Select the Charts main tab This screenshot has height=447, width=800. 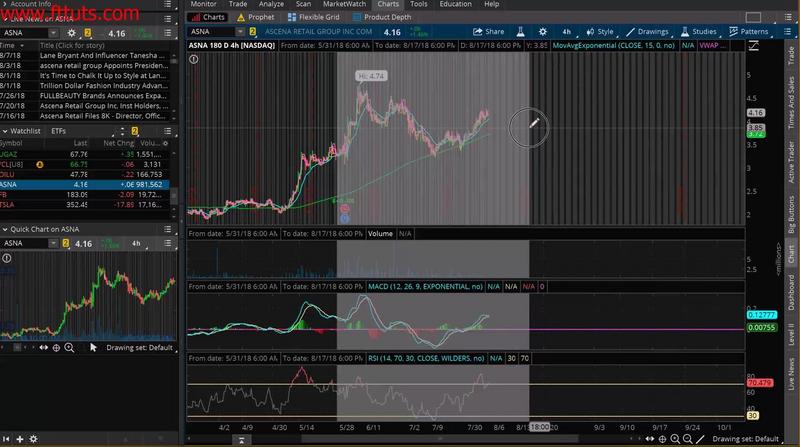(x=388, y=4)
